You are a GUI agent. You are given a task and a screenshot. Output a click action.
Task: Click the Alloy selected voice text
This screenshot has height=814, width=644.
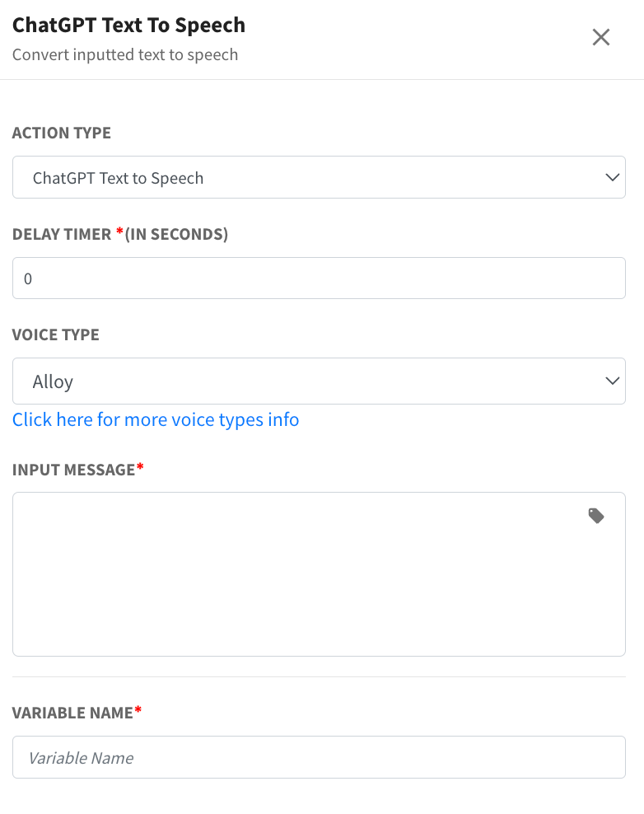(x=53, y=382)
